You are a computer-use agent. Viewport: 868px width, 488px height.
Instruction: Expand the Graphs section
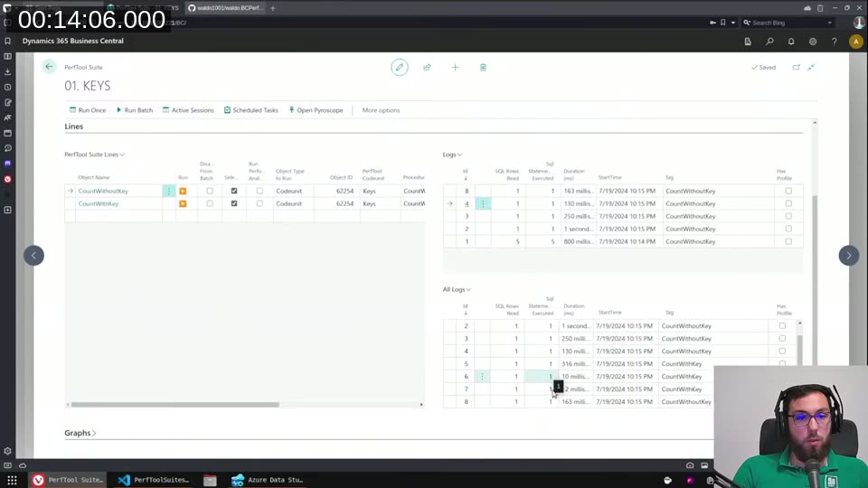pyautogui.click(x=80, y=433)
